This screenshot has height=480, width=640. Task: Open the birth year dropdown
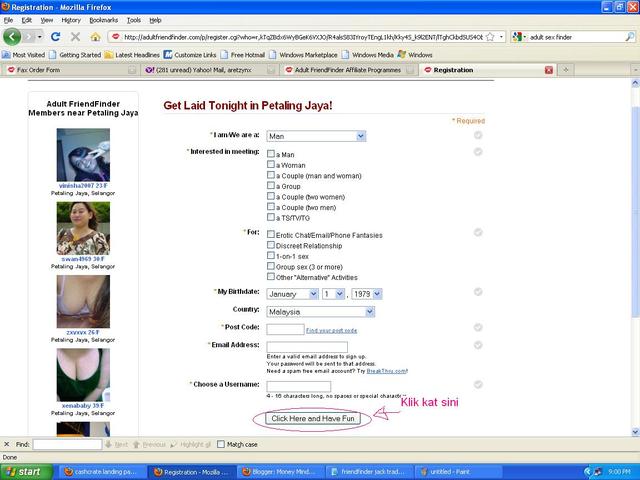point(367,294)
